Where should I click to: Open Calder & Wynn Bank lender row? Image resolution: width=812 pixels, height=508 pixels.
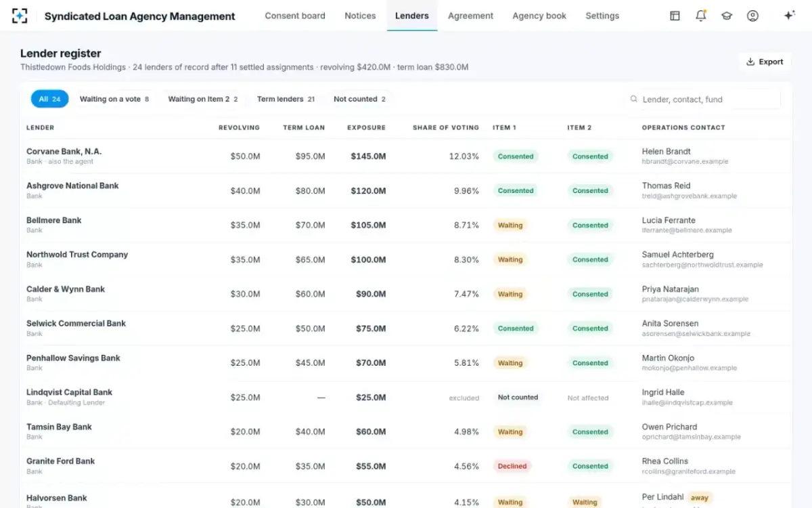(x=406, y=294)
